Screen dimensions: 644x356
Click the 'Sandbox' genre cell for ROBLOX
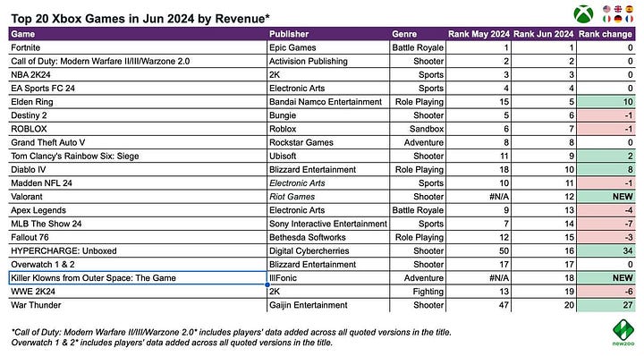[418, 129]
